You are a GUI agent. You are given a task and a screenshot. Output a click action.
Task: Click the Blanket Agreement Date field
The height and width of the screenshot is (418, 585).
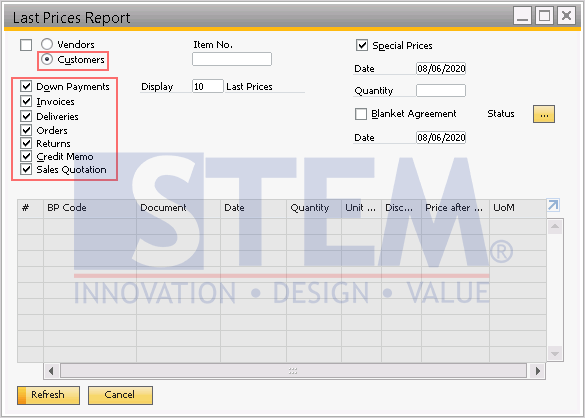pos(441,137)
